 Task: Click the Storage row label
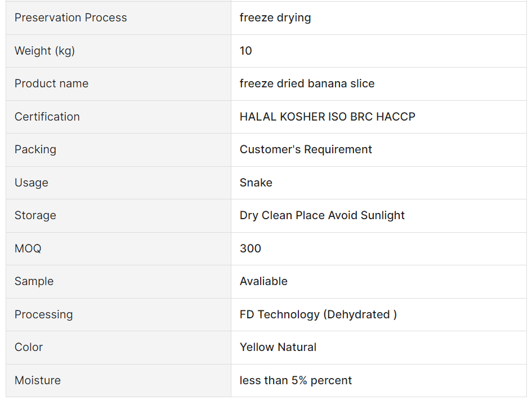35,216
